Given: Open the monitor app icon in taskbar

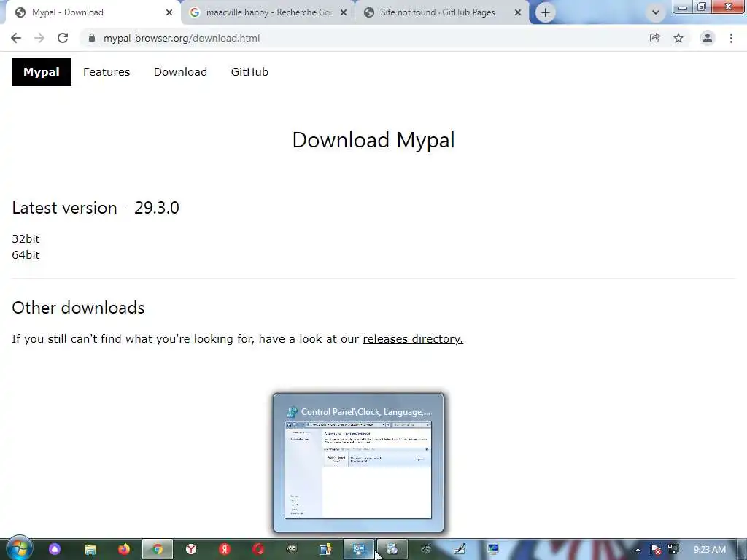Looking at the screenshot, I should click(493, 550).
